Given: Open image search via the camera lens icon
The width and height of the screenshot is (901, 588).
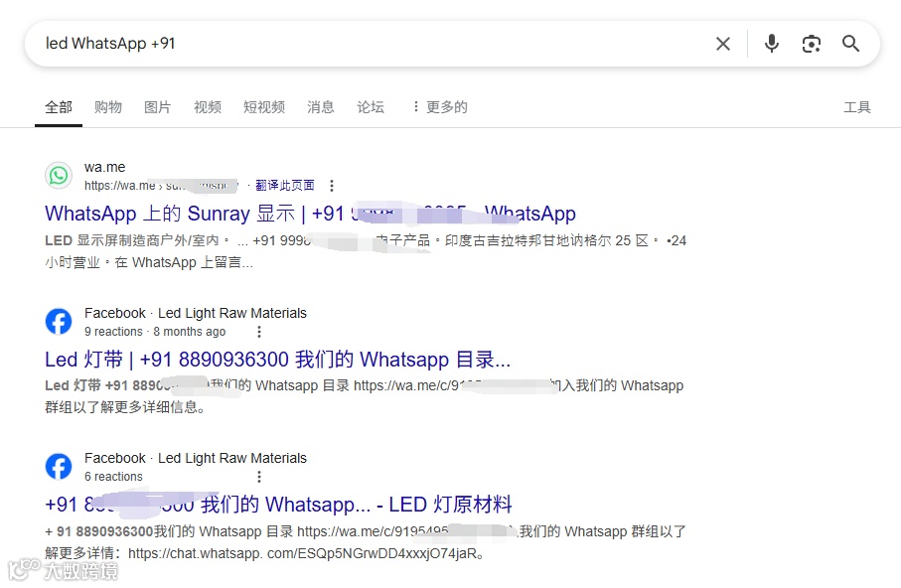Looking at the screenshot, I should pyautogui.click(x=812, y=44).
